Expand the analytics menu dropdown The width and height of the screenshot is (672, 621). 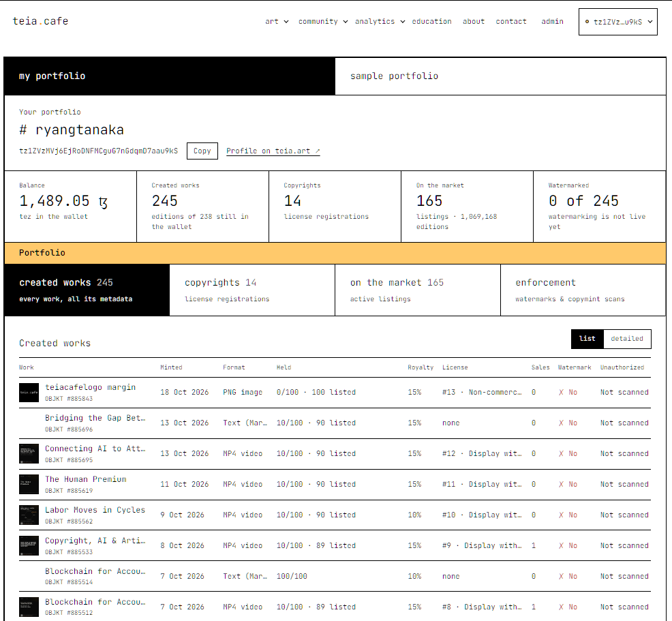coord(380,21)
